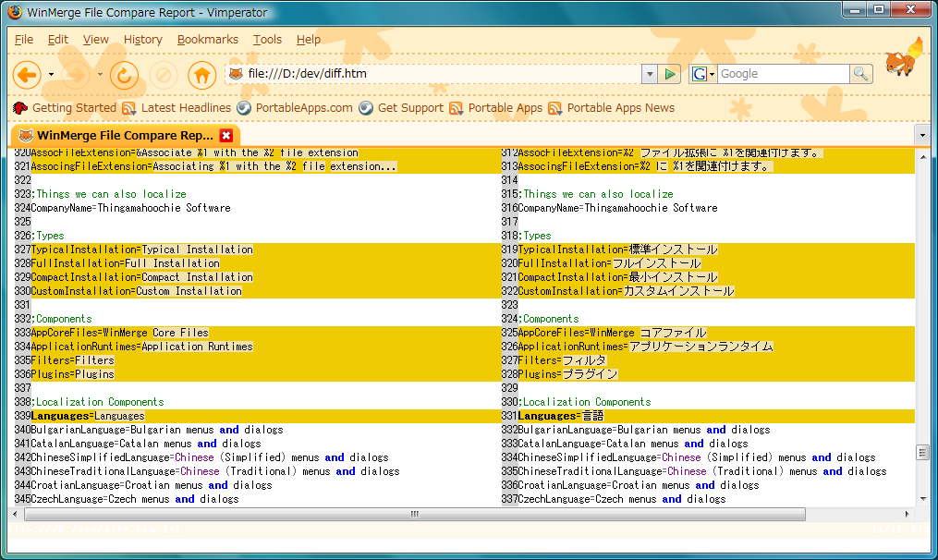Open the History menu
Screen dimensions: 938x560
coord(143,40)
